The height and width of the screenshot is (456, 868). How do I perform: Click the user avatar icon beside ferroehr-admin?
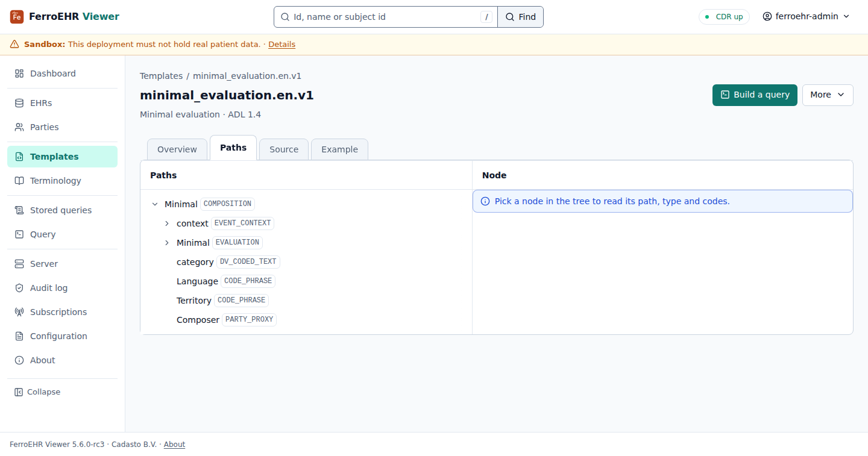[767, 17]
